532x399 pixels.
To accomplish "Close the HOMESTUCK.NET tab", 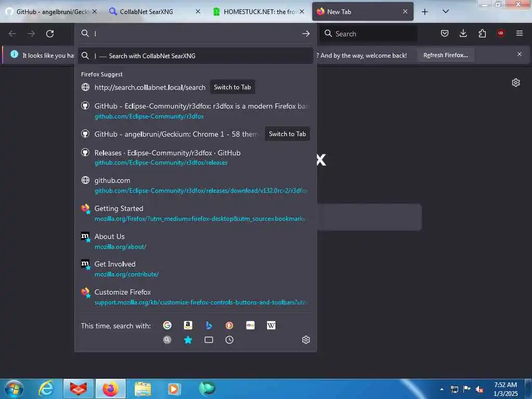I will point(302,12).
